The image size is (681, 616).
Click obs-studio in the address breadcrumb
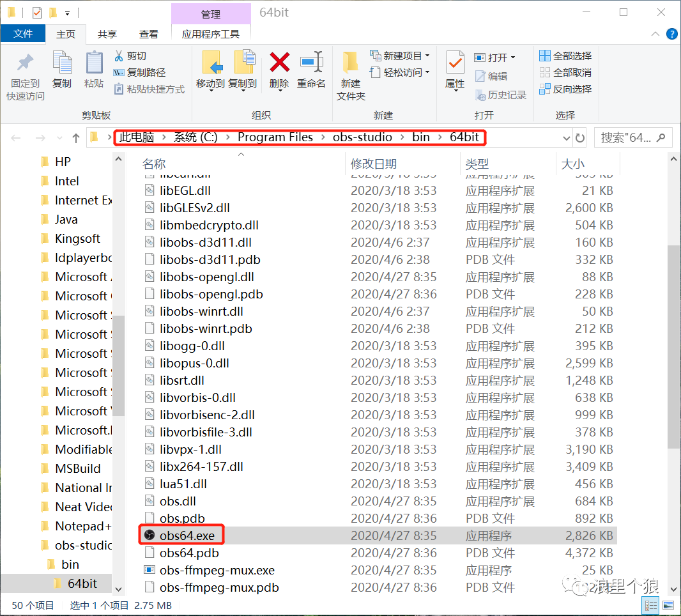pyautogui.click(x=362, y=137)
